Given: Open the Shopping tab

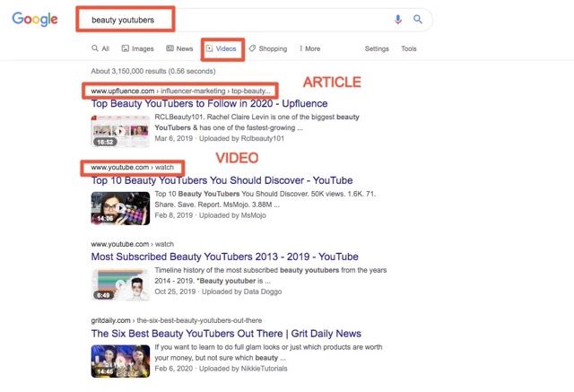Looking at the screenshot, I should click(x=268, y=48).
